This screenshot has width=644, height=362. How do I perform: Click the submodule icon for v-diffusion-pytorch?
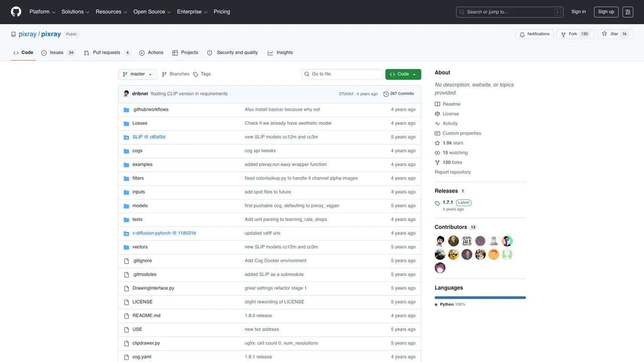point(127,233)
